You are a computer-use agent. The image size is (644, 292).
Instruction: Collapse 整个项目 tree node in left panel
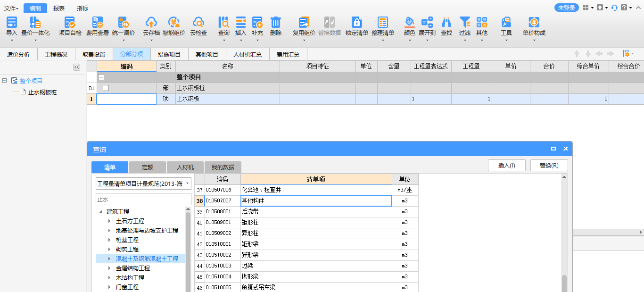pyautogui.click(x=4, y=81)
